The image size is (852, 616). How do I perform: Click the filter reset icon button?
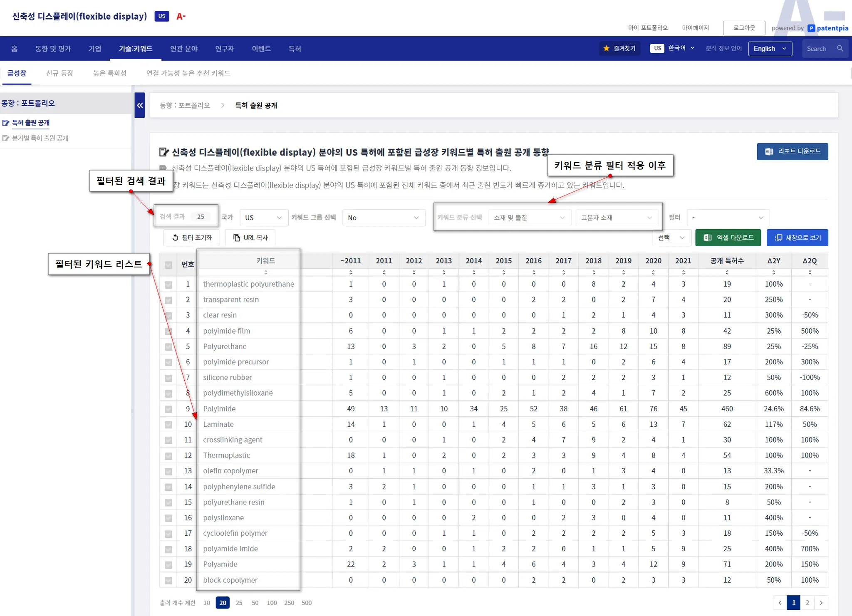tap(191, 237)
